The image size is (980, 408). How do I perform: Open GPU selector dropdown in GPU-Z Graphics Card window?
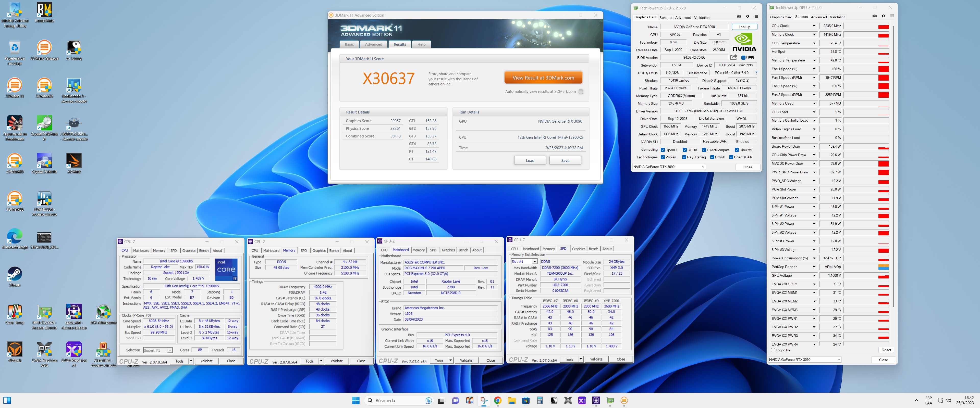703,167
